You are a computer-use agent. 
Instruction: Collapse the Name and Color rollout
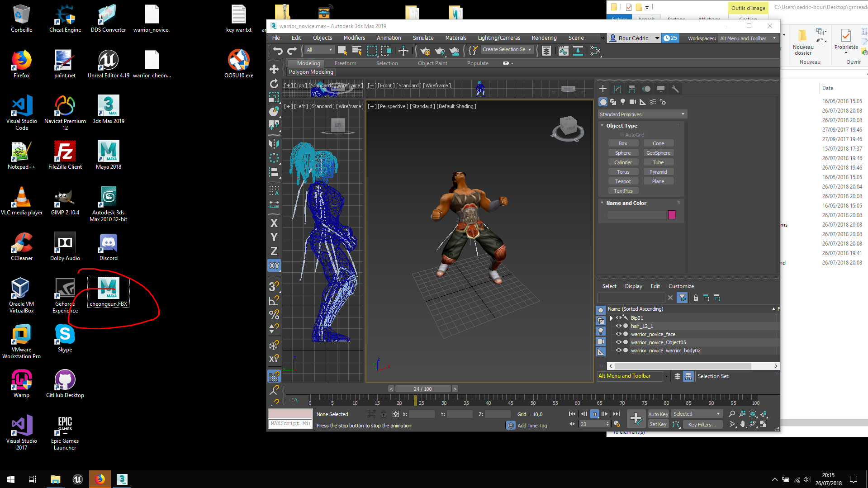point(602,203)
